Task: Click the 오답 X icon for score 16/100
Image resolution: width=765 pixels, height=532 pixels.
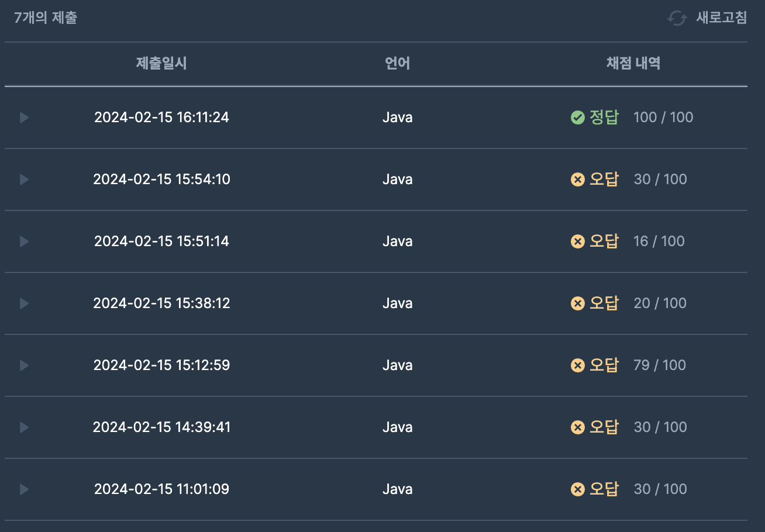Action: (577, 241)
